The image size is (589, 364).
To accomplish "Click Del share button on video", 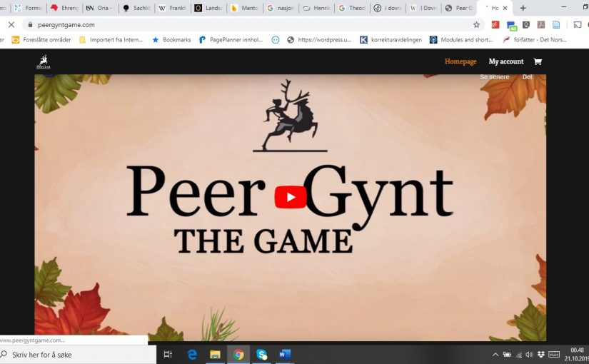I will [x=527, y=76].
